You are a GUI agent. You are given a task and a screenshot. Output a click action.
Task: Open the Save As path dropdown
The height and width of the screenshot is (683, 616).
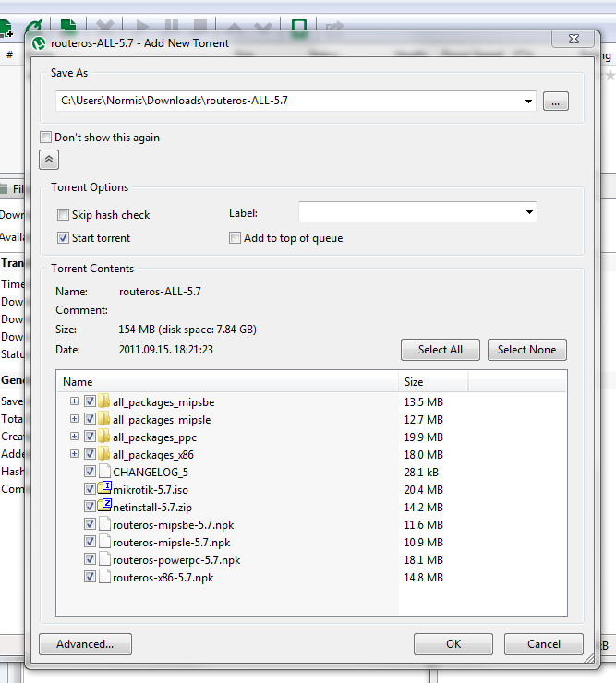528,101
